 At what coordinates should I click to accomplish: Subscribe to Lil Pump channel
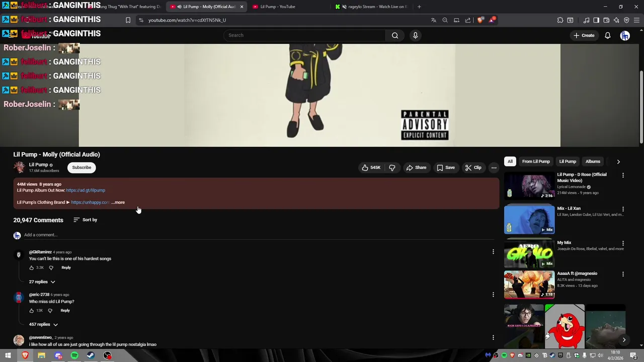[82, 167]
